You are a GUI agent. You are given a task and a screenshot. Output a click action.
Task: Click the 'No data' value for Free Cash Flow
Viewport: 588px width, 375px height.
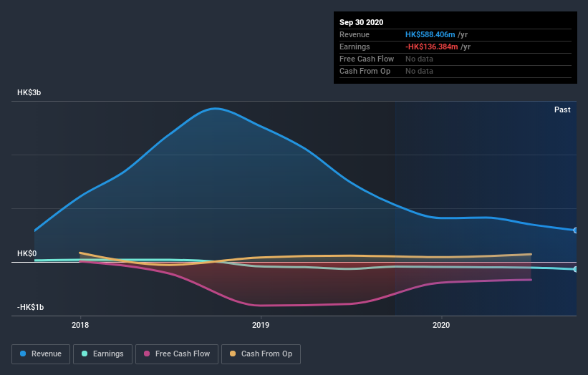pyautogui.click(x=419, y=59)
